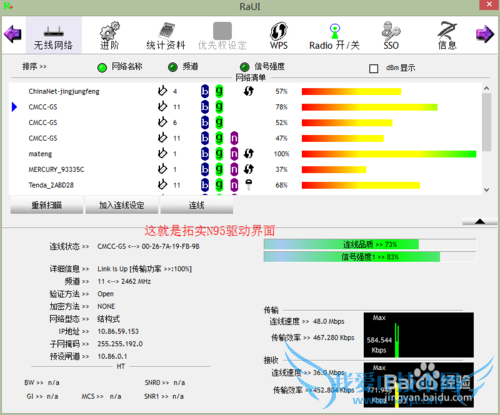The height and width of the screenshot is (415, 500).
Task: Sort by 网络名称 network name
Action: tap(120, 67)
